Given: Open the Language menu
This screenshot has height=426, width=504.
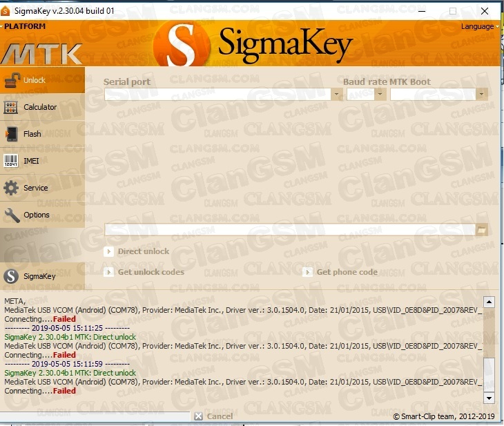Looking at the screenshot, I should click(480, 27).
